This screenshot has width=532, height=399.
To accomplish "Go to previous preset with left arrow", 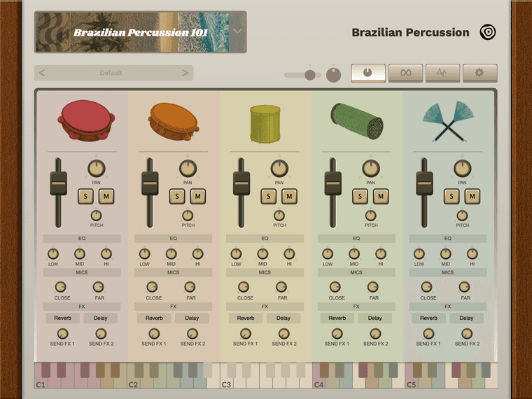I will (x=42, y=73).
